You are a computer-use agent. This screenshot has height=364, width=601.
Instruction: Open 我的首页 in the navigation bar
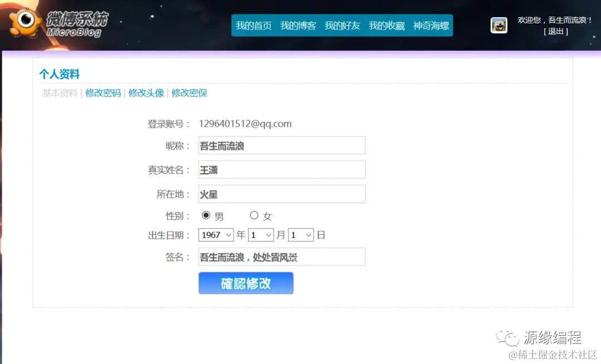coord(254,25)
